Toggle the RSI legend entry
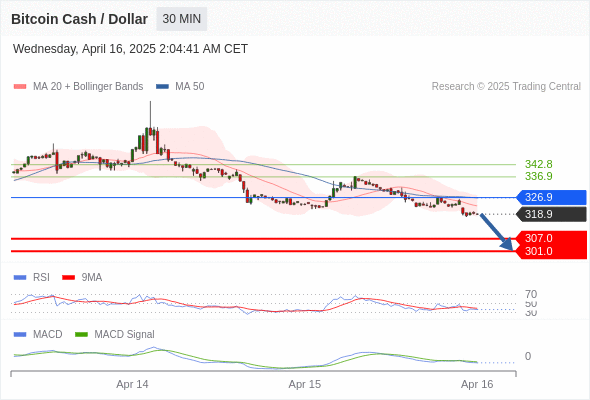Viewport: 590px width, 400px height. (x=32, y=277)
